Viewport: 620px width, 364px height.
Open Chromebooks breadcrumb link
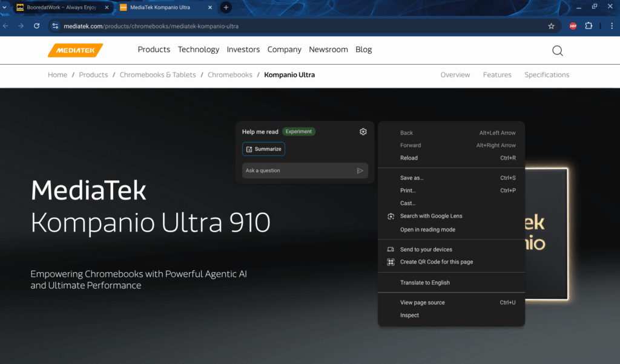(229, 74)
